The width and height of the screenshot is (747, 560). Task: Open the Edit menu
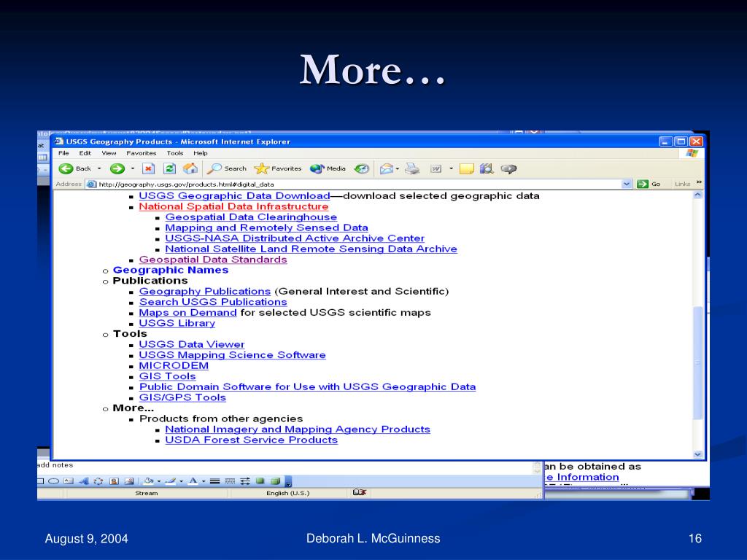[x=85, y=153]
